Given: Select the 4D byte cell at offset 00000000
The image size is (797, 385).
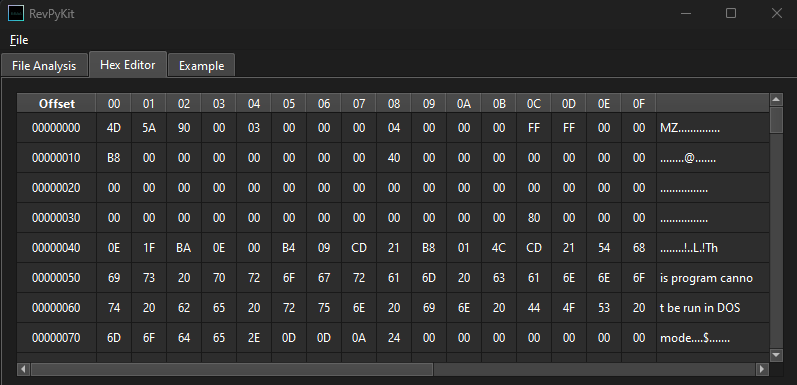Looking at the screenshot, I should point(114,128).
